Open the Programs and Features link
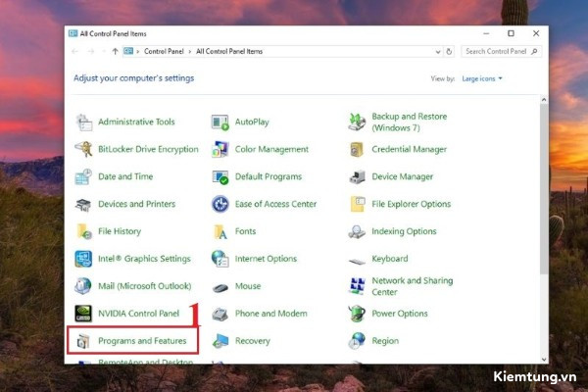Image resolution: width=588 pixels, height=392 pixels. pyautogui.click(x=142, y=341)
